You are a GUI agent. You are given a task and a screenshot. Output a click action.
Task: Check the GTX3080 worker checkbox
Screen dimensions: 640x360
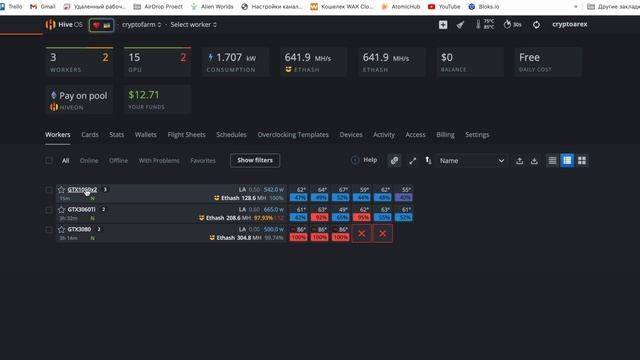click(49, 229)
